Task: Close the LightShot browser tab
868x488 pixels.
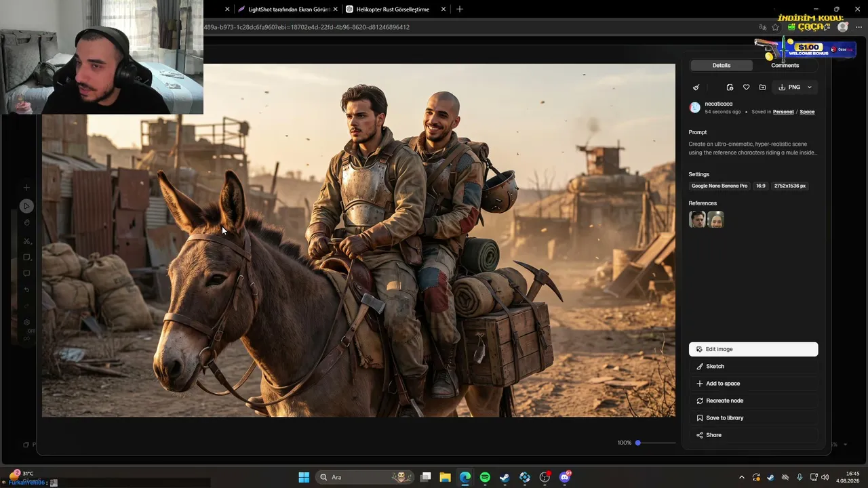Action: 335,9
